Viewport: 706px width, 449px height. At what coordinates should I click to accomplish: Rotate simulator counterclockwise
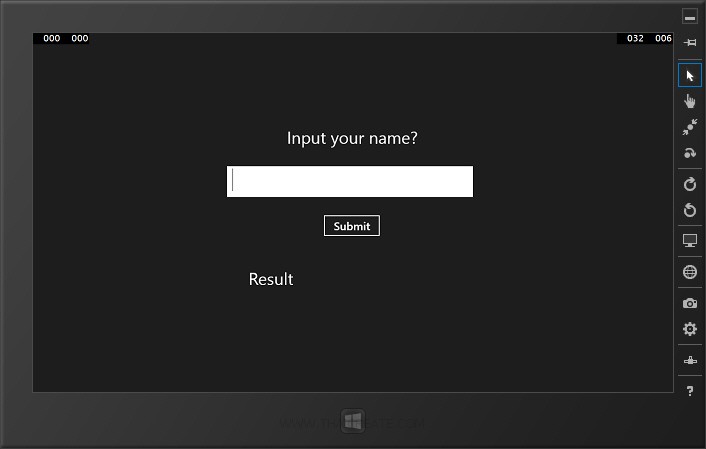(689, 210)
